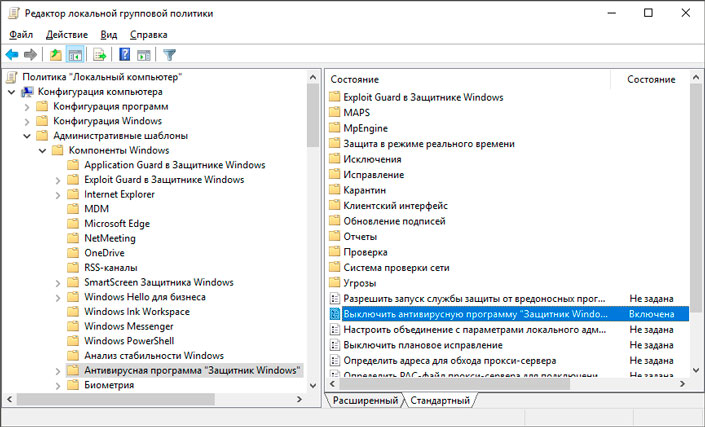Click the MAPS folder icon in list
This screenshot has height=427, width=705.
(x=335, y=112)
